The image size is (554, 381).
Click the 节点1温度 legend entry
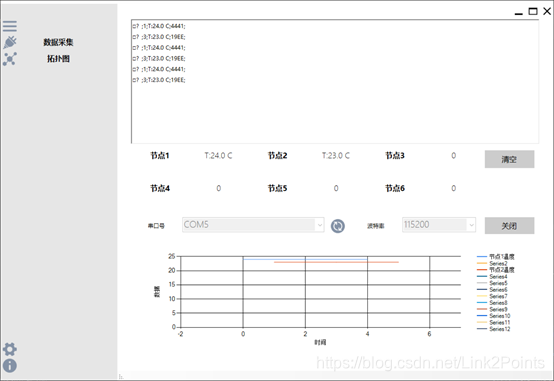[496, 257]
